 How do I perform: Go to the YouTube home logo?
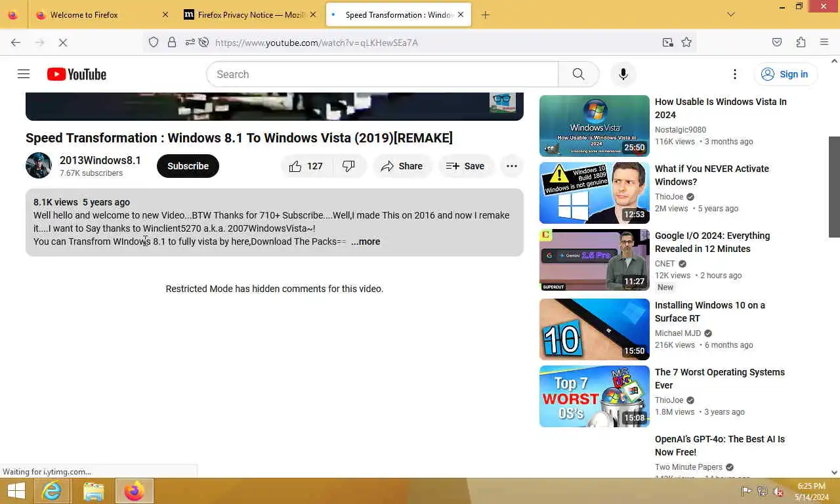click(x=77, y=74)
